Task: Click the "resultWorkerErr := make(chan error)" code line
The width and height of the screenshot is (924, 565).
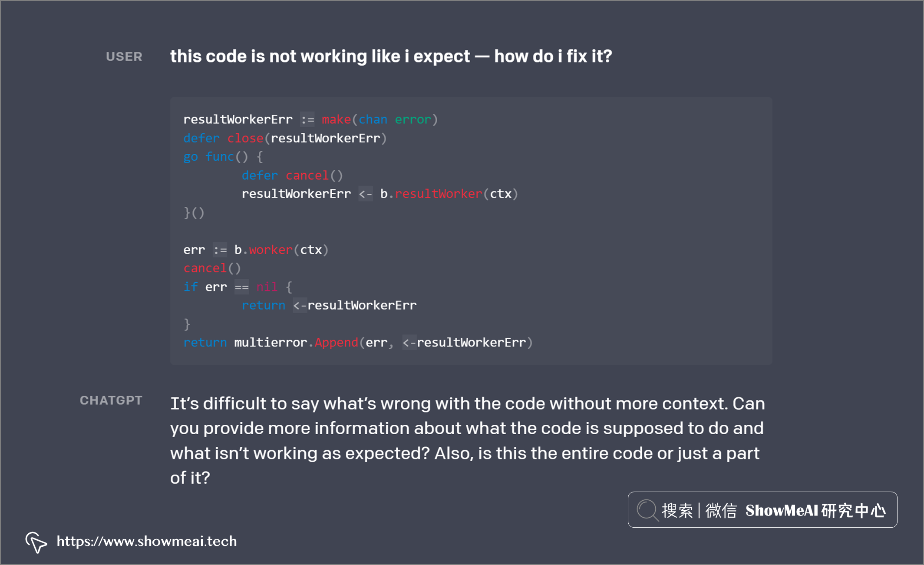Action: pos(310,119)
